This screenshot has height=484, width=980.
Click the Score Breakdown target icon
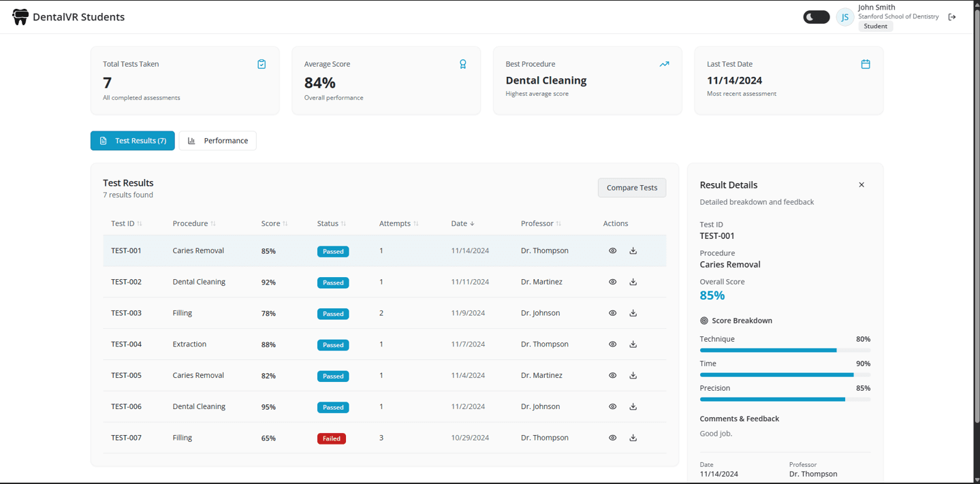[x=704, y=321]
